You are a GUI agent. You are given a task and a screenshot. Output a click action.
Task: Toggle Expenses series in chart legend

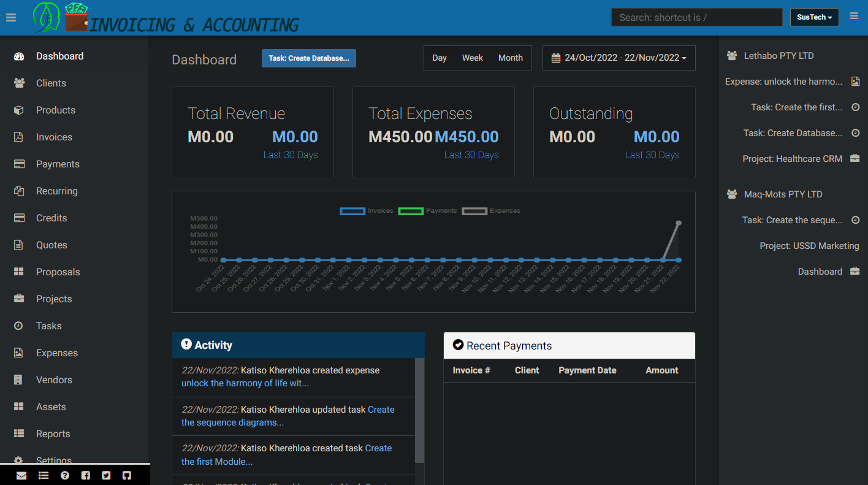pos(491,211)
